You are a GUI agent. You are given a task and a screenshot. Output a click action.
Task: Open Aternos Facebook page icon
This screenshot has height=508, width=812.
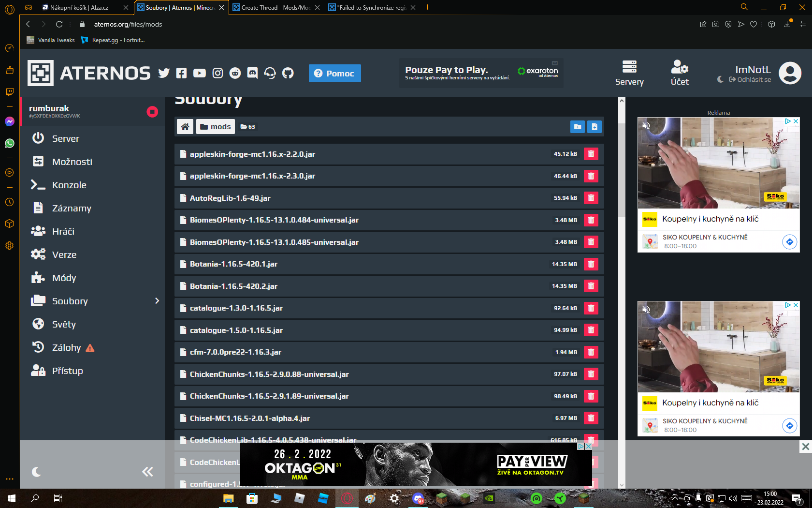pos(181,73)
